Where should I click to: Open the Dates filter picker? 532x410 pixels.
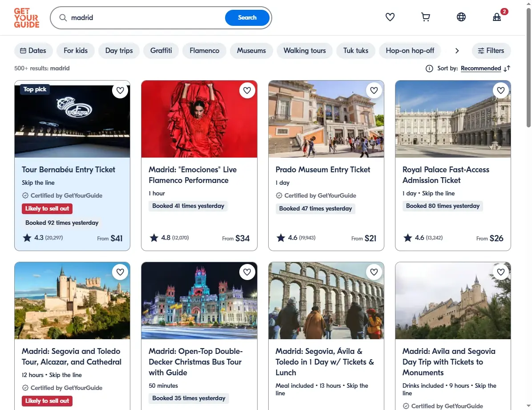pos(33,51)
